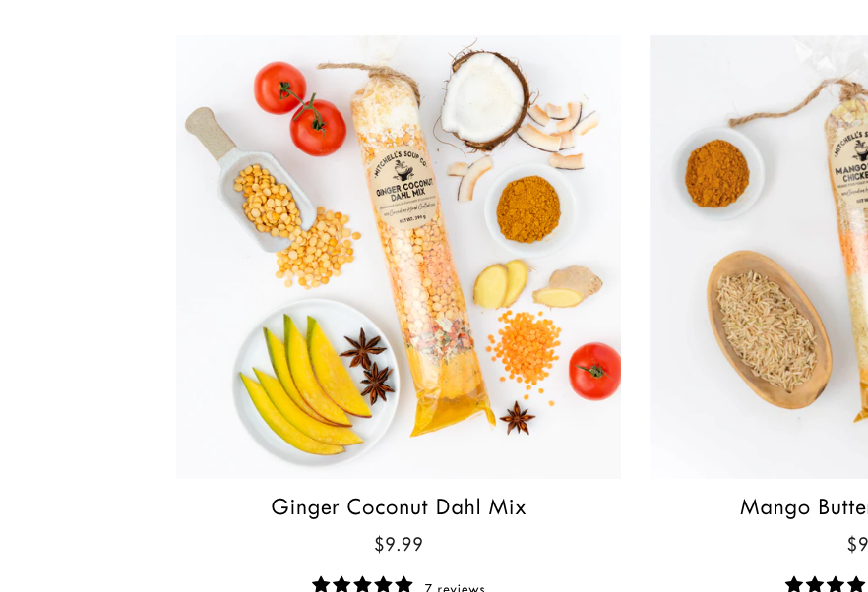The image size is (868, 592).
Task: Click the second rating star under Ginger Coconut Dahl Mix
Action: [x=341, y=584]
